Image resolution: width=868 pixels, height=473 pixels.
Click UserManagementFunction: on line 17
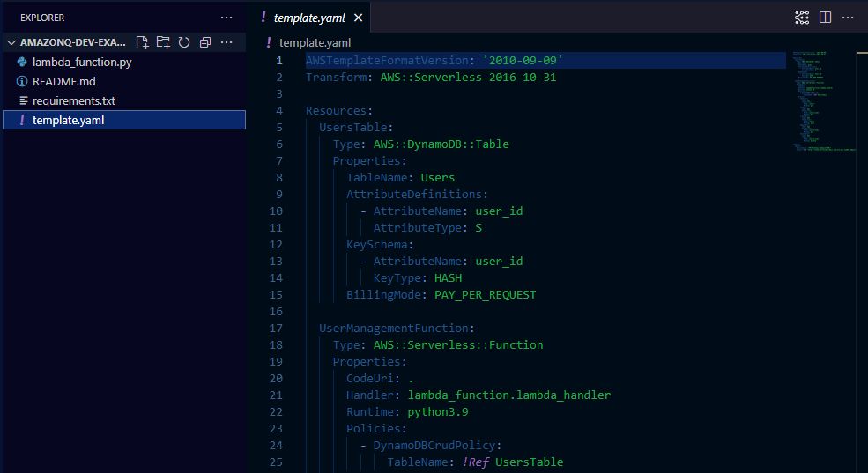pyautogui.click(x=397, y=328)
